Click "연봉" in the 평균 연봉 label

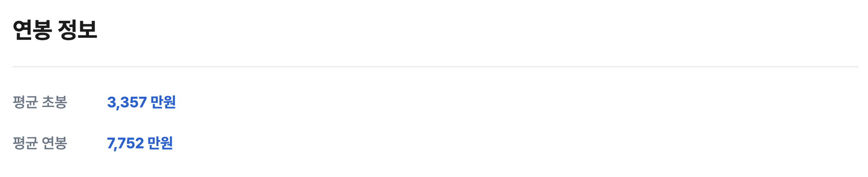(x=54, y=143)
